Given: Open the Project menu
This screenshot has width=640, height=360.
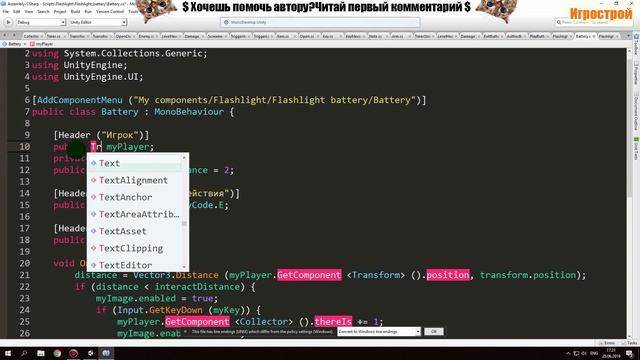Looking at the screenshot, I should point(60,11).
